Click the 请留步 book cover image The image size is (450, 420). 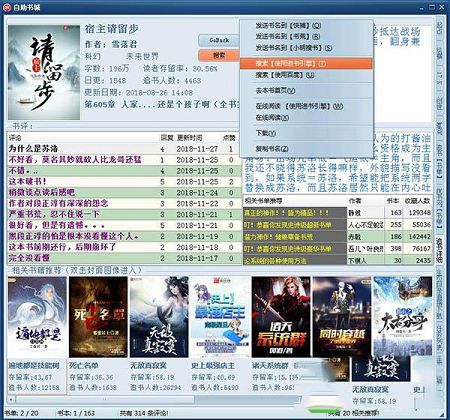44,72
